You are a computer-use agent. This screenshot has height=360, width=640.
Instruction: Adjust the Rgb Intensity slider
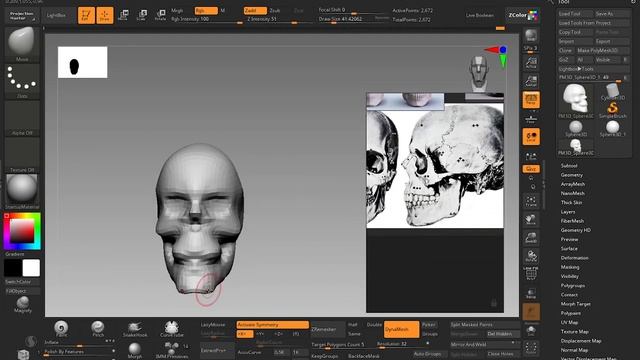click(x=207, y=20)
